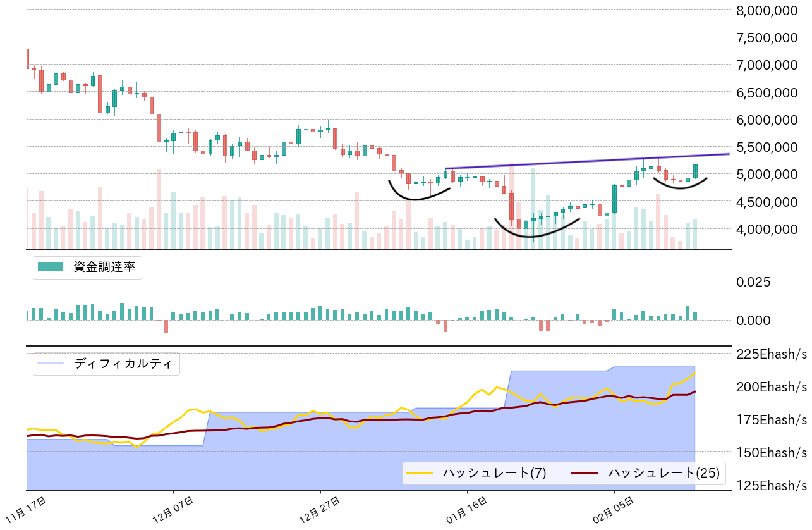Click the rightmost small black arc

(x=680, y=188)
